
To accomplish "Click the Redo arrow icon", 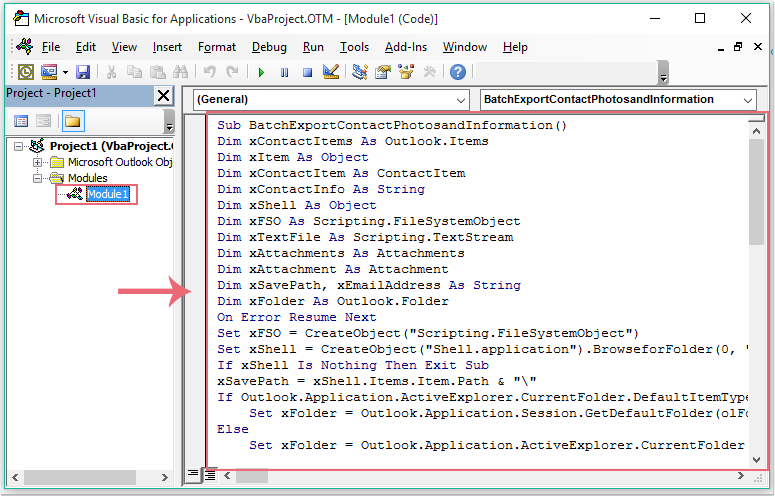I will coord(232,72).
